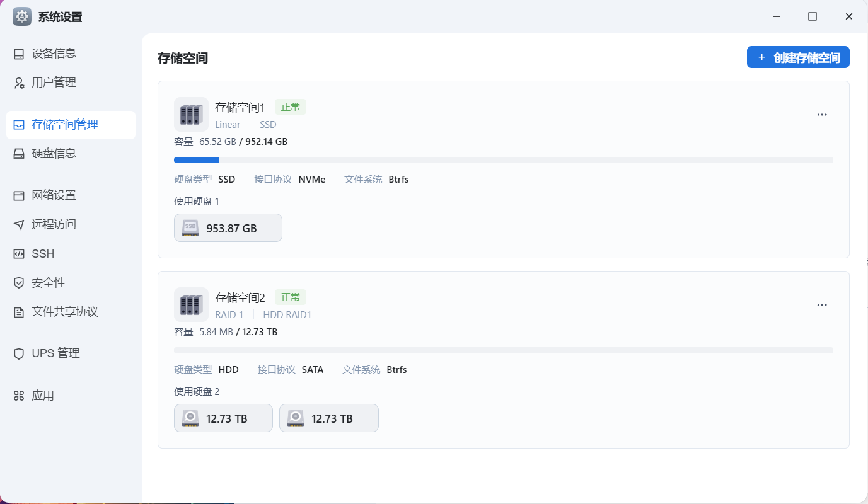Click 存储空间1 capacity usage bar
This screenshot has width=868, height=504.
click(x=504, y=160)
